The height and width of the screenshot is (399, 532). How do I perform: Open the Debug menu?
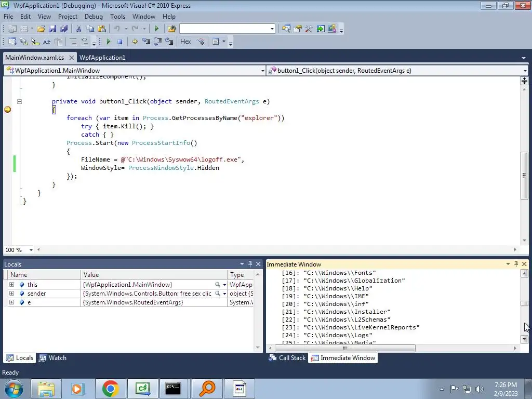click(94, 17)
